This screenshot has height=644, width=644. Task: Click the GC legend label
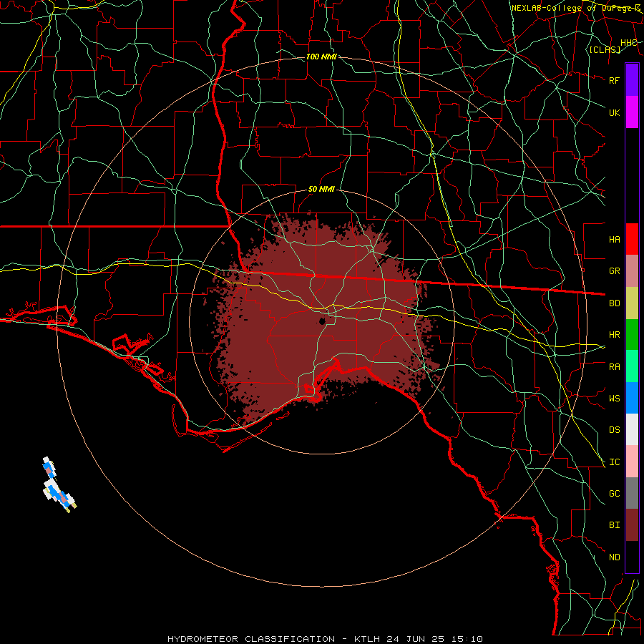[614, 494]
